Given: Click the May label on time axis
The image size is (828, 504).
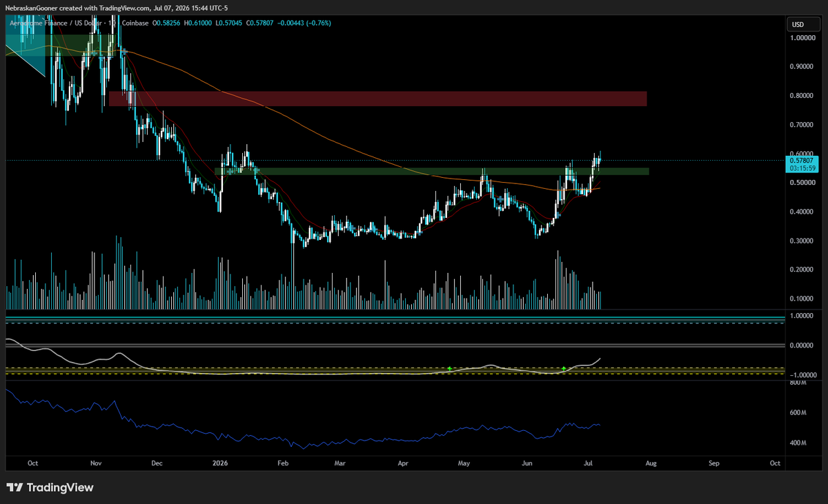Looking at the screenshot, I should pos(464,463).
